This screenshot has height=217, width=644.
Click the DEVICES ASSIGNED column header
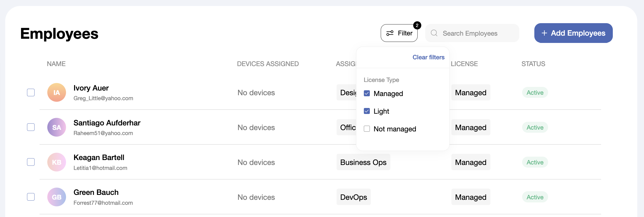point(268,64)
